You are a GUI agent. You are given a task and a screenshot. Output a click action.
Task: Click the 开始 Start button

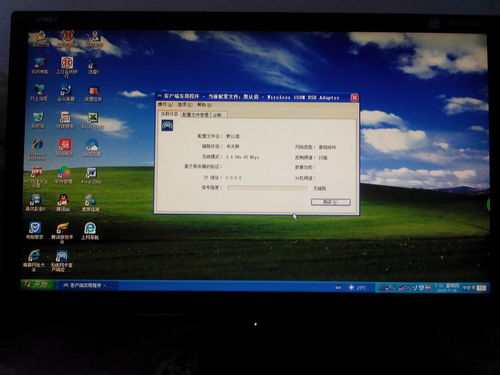(37, 284)
